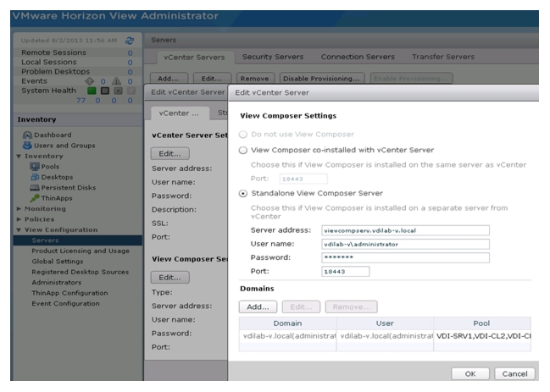This screenshot has width=550, height=392.
Task: Open ThinApps from its icon
Action: point(35,198)
